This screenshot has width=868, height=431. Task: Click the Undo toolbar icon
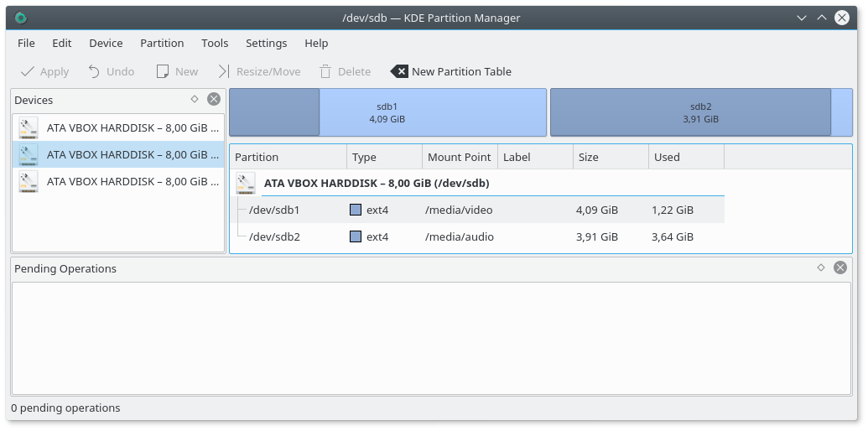[x=94, y=71]
